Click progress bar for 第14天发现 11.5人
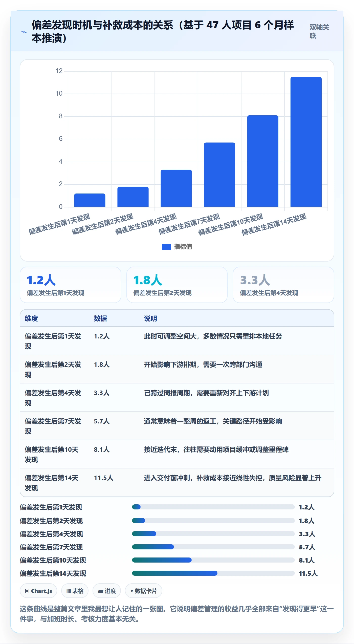The height and width of the screenshot is (644, 354). click(x=213, y=573)
